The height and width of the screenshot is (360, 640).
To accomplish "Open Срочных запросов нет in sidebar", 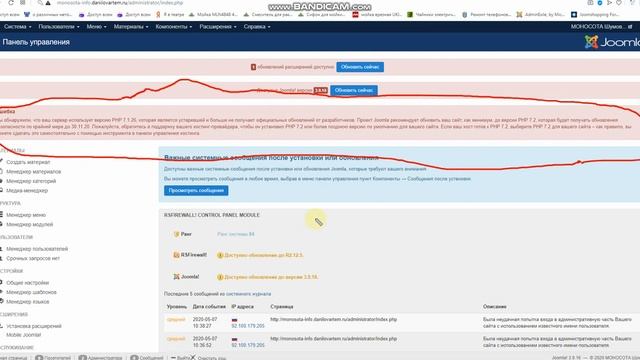I will (33, 258).
